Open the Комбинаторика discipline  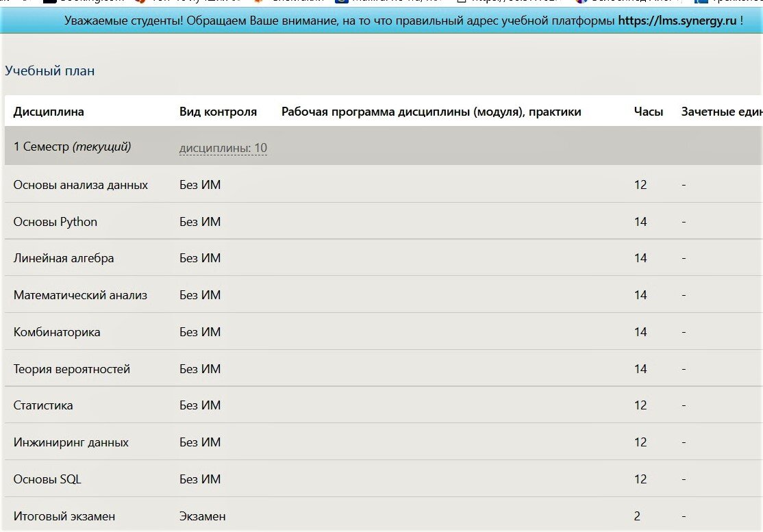56,332
